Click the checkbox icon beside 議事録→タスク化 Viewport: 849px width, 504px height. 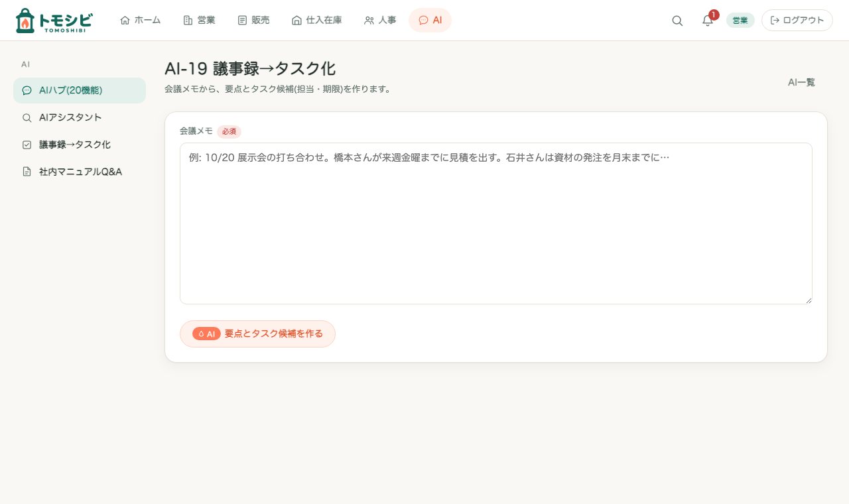tap(27, 145)
